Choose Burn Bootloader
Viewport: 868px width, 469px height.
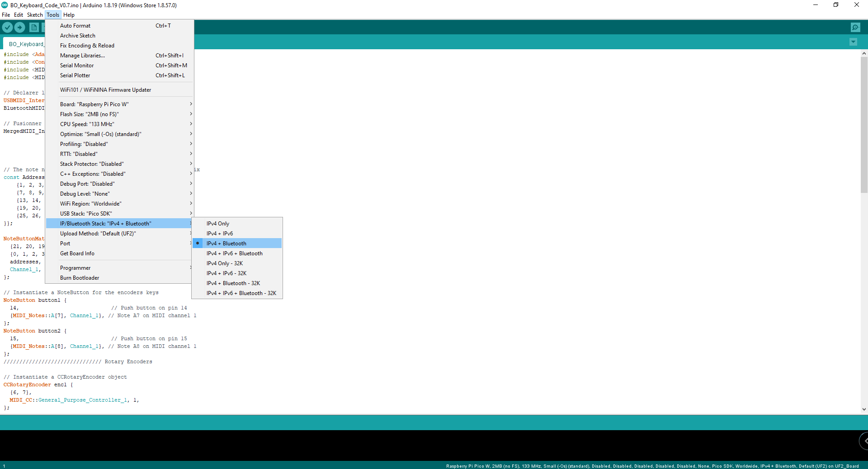click(x=120, y=278)
